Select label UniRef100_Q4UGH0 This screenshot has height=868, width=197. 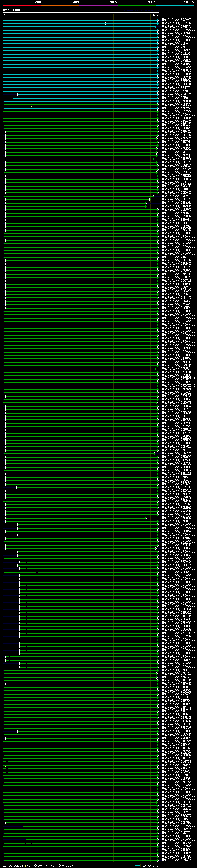point(177,203)
